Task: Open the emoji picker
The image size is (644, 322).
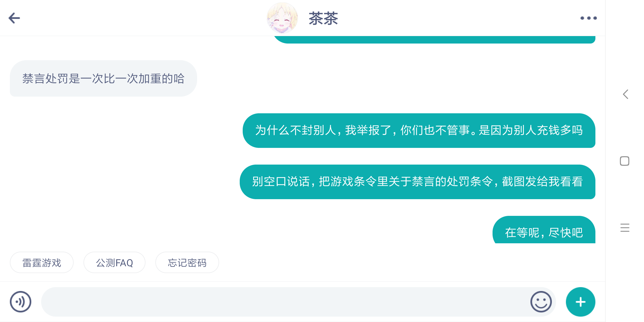Action: click(x=541, y=302)
